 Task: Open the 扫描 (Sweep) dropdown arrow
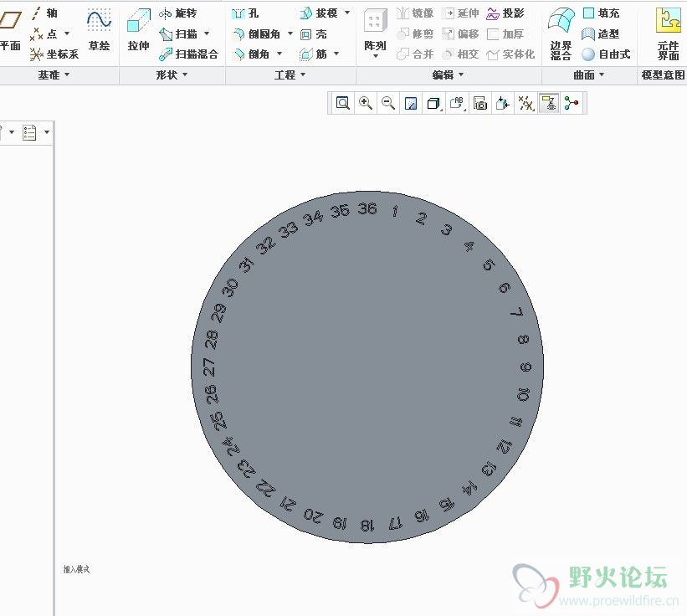(207, 33)
